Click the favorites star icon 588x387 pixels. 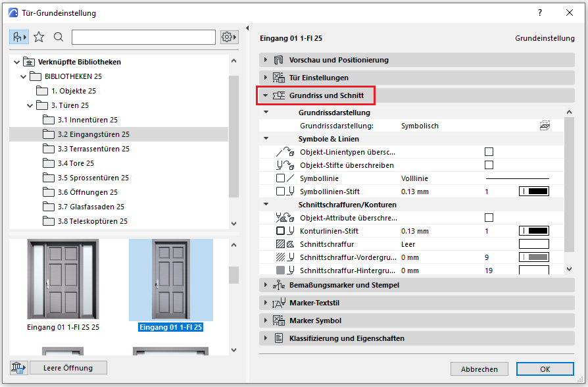coord(39,37)
